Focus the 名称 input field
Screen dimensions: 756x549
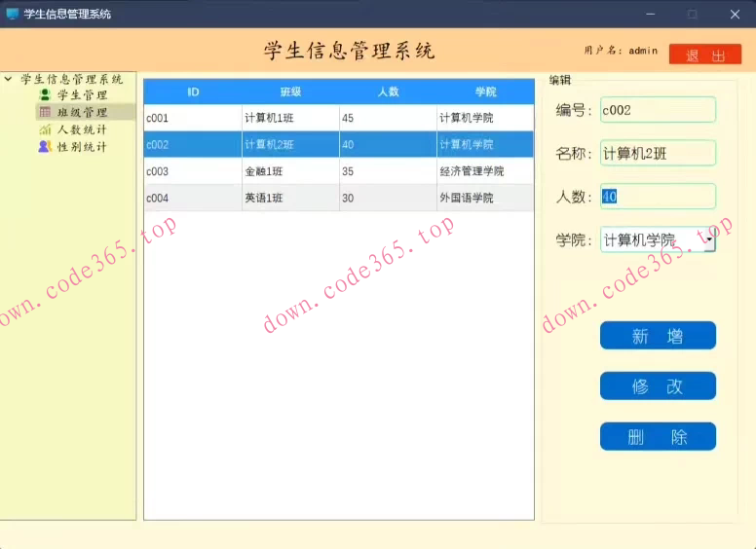click(x=658, y=153)
